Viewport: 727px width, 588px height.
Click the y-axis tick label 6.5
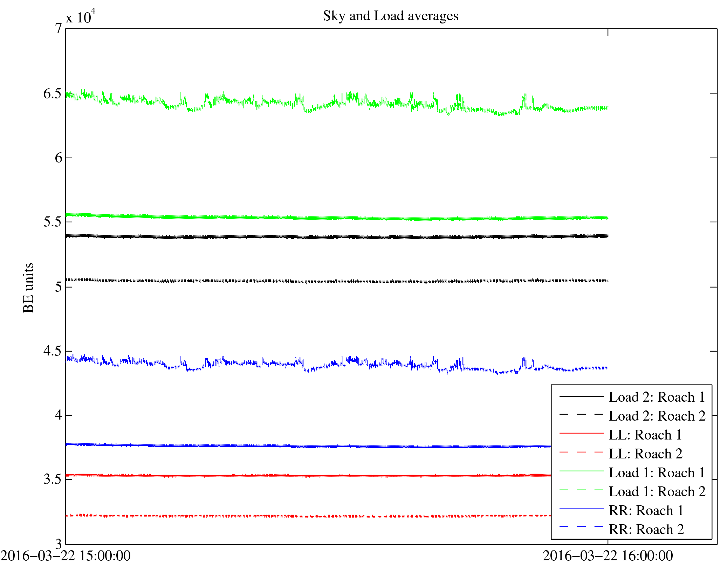point(52,94)
